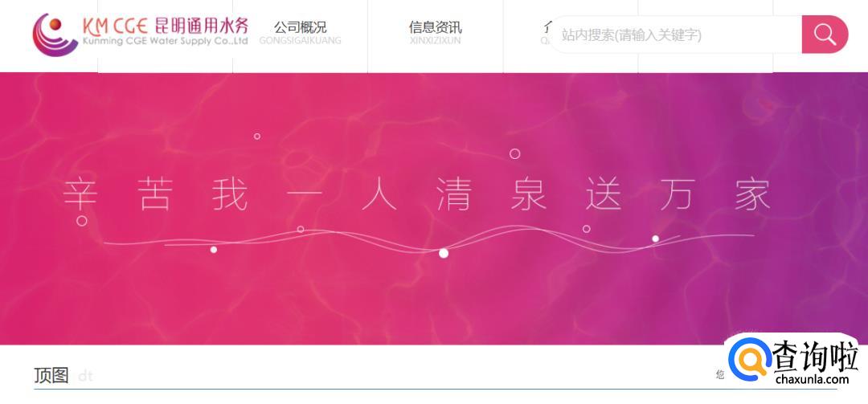Click the small hollow circle above 我
868x404 pixels.
(x=257, y=137)
